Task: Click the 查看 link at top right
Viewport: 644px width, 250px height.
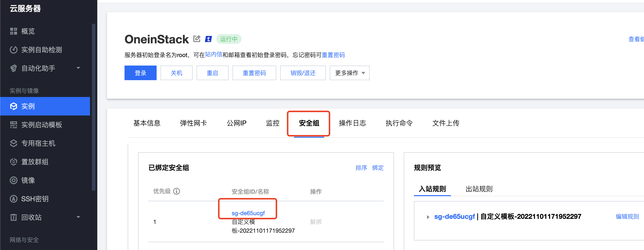Action: (636, 39)
